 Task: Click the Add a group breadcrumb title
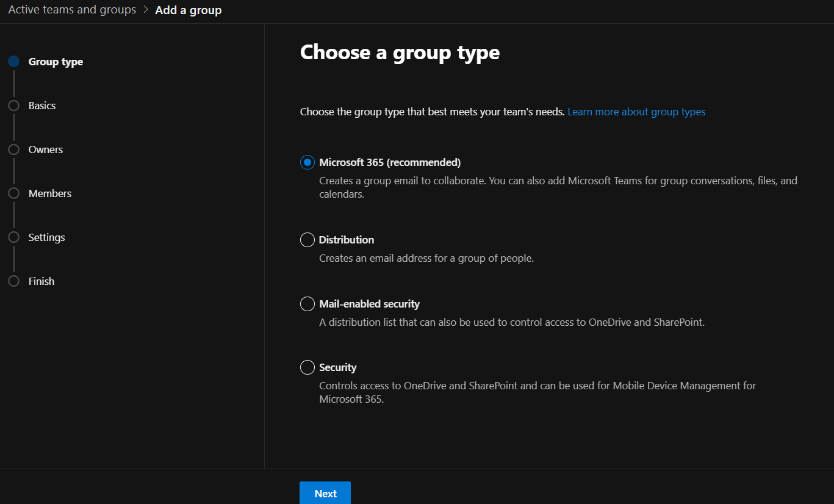pyautogui.click(x=189, y=10)
